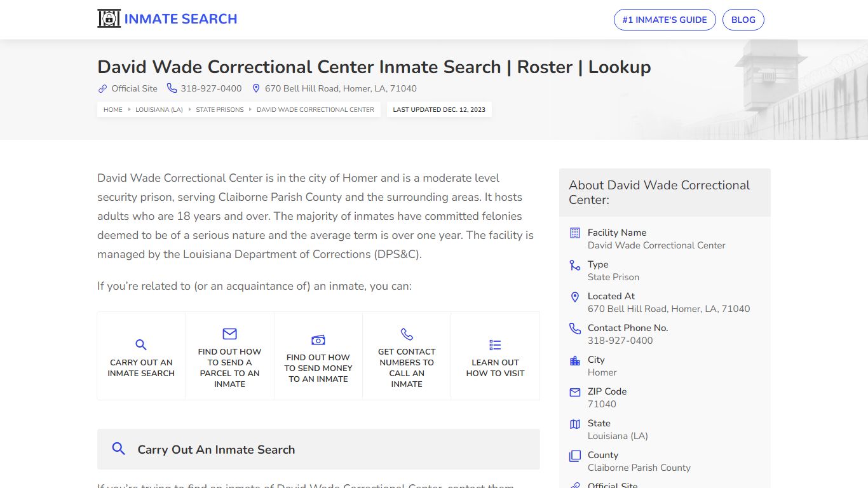This screenshot has height=488, width=868.
Task: Click the search icon in the section heading bar
Action: (118, 449)
